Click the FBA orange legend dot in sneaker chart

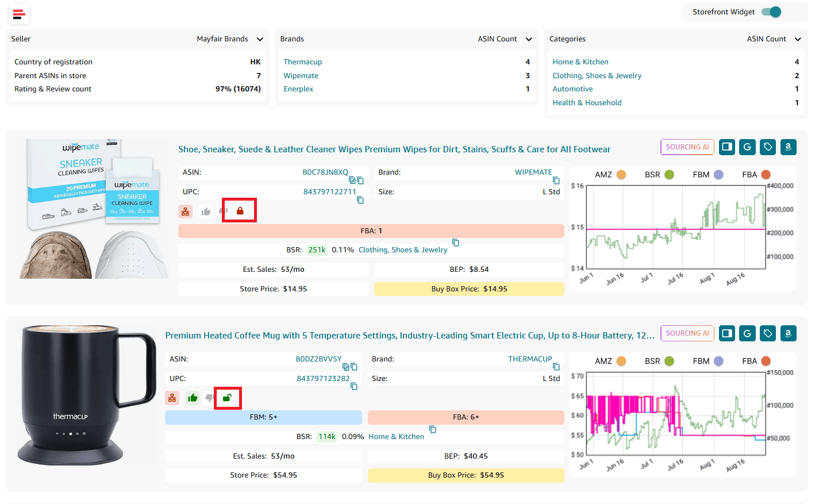pos(766,175)
